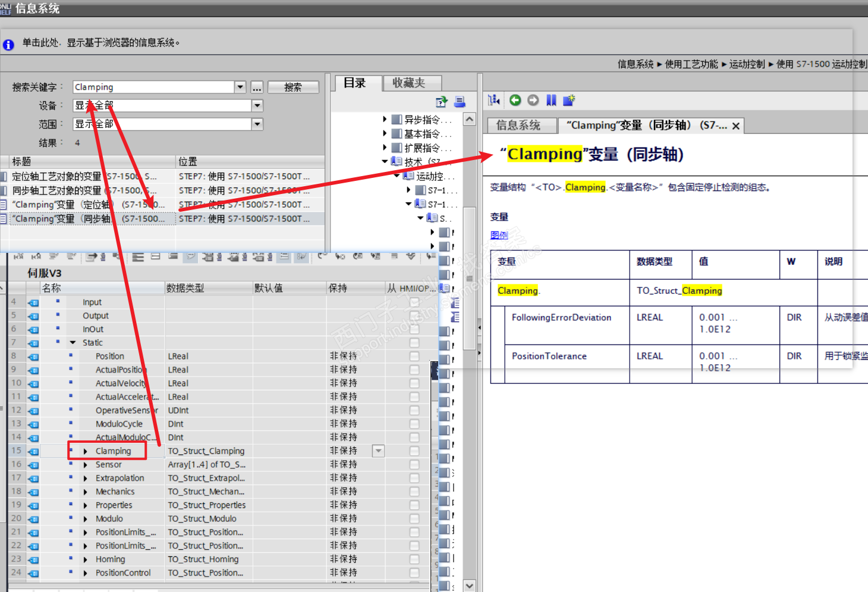Expand the Clamping structure in row 15
The image size is (868, 592).
(85, 451)
